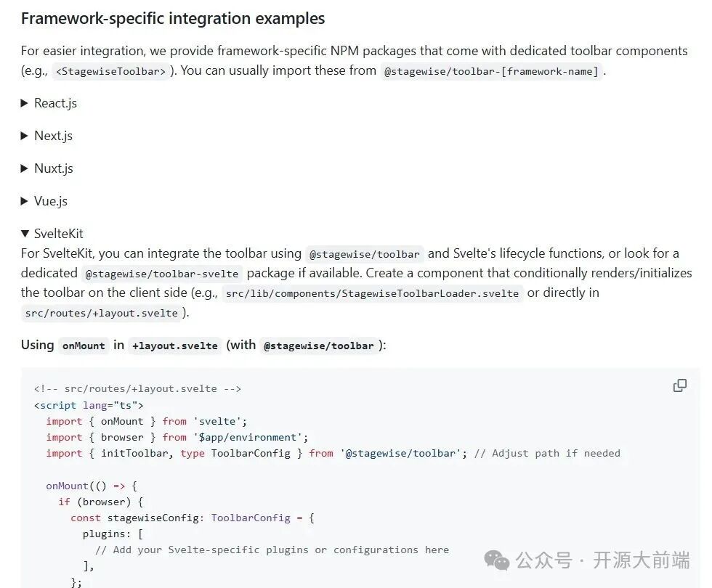Click the StagewiseToolbarLoader.svelte path text
The image size is (712, 588).
pos(372,293)
